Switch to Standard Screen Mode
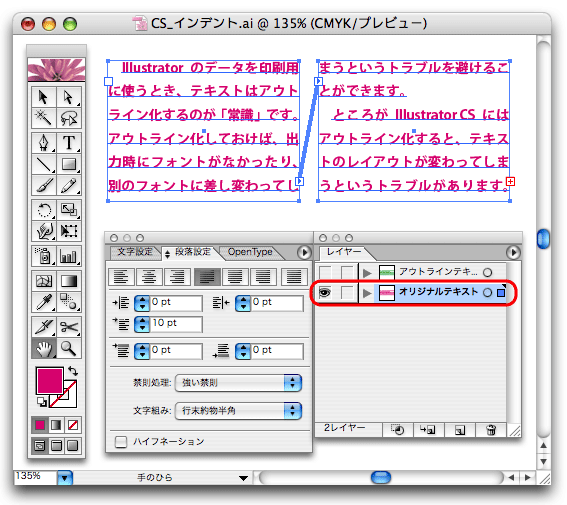Image resolution: width=567 pixels, height=505 pixels. click(x=40, y=446)
